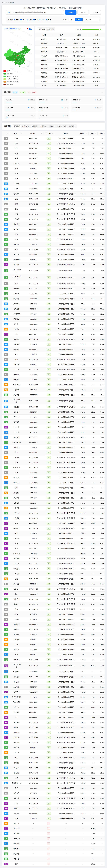Clear the URL input with the X icon

(x=61, y=12)
